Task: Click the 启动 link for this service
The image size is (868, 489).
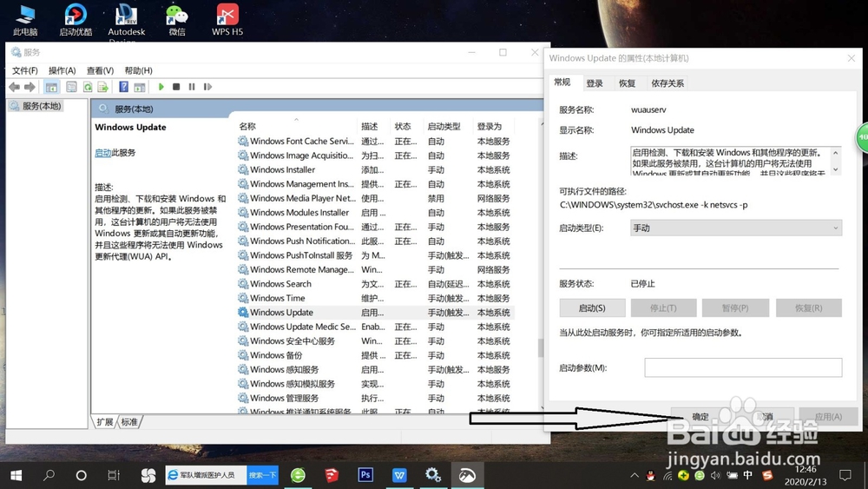Action: coord(103,153)
